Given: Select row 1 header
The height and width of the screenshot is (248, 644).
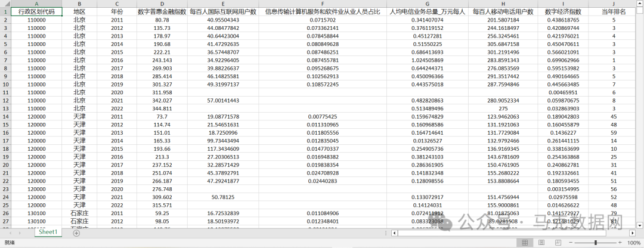Looking at the screenshot, I should coord(5,11).
